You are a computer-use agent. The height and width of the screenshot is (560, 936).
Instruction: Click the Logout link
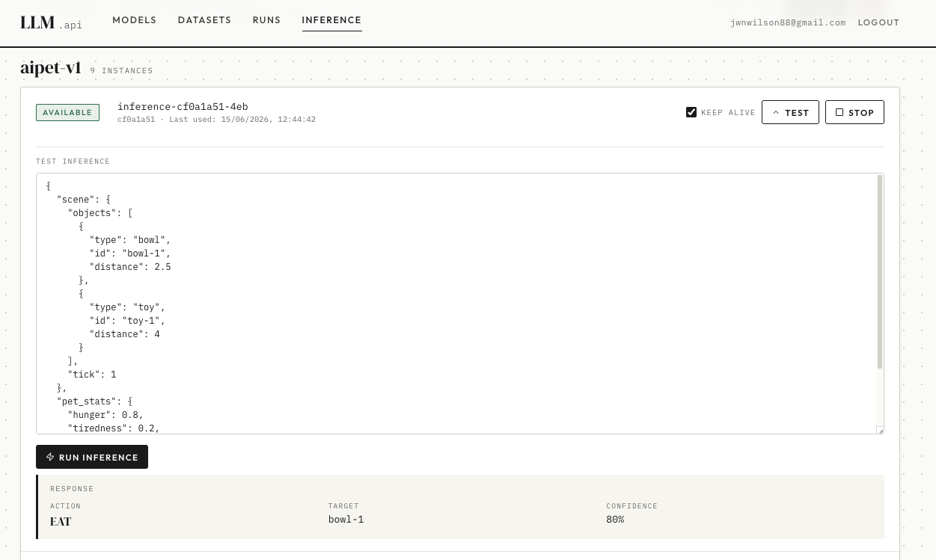pyautogui.click(x=878, y=22)
